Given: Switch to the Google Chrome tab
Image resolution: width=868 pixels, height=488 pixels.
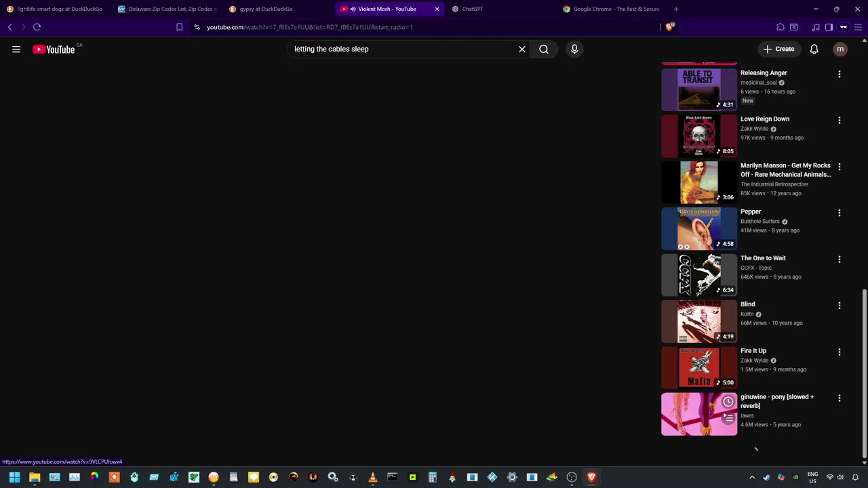Looking at the screenshot, I should [x=610, y=9].
